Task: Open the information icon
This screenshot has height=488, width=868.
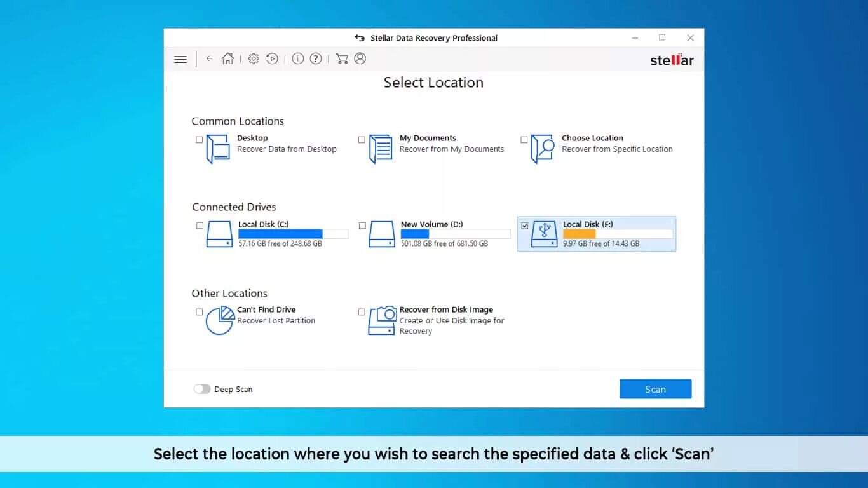Action: tap(297, 58)
